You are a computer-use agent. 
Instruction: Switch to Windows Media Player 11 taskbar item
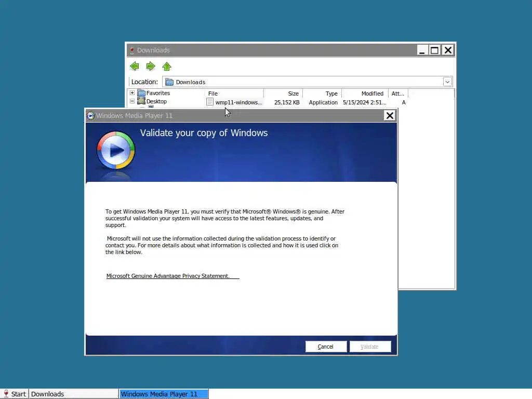(164, 394)
